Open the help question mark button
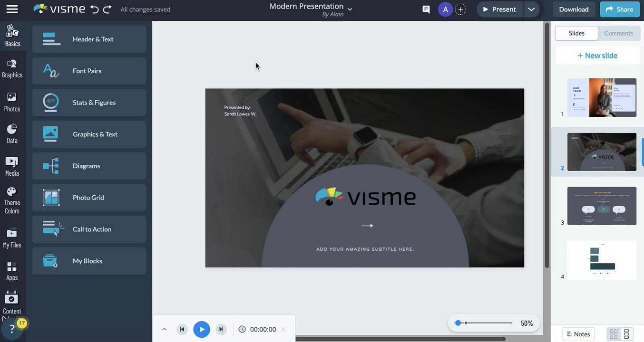The height and width of the screenshot is (342, 644). click(x=12, y=329)
